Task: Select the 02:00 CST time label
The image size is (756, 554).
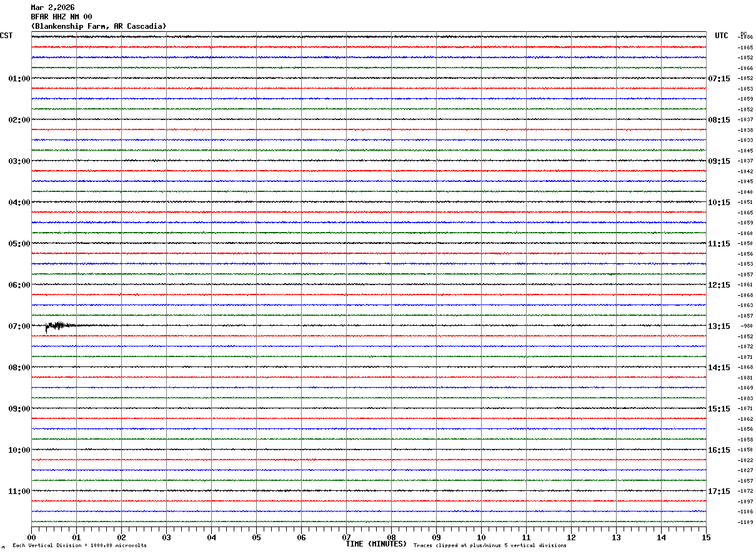Action: tap(19, 120)
